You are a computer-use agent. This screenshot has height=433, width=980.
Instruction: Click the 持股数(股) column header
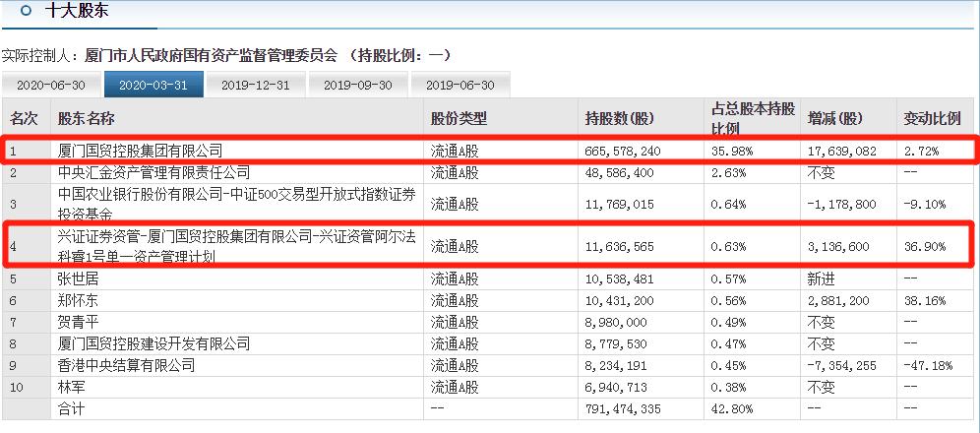point(619,119)
